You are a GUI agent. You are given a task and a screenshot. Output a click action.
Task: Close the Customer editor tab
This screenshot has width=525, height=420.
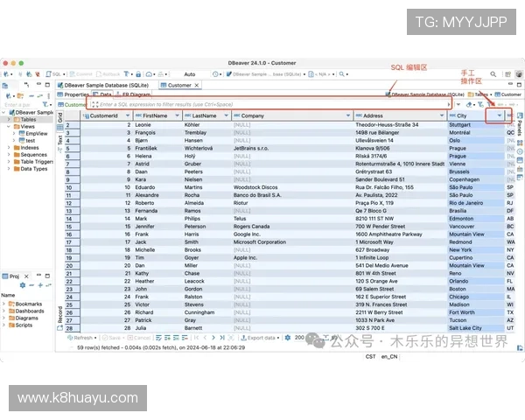pyautogui.click(x=197, y=85)
